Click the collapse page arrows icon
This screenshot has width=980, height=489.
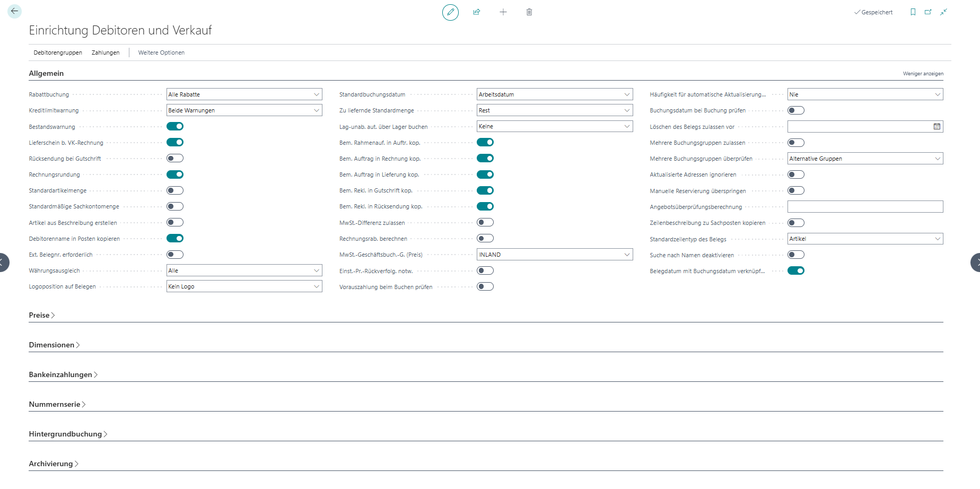pos(943,12)
